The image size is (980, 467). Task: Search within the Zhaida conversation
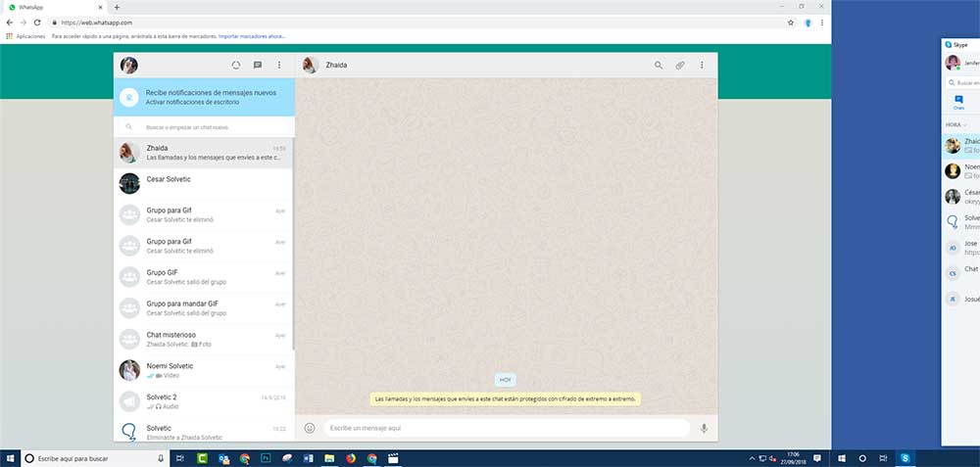[659, 65]
